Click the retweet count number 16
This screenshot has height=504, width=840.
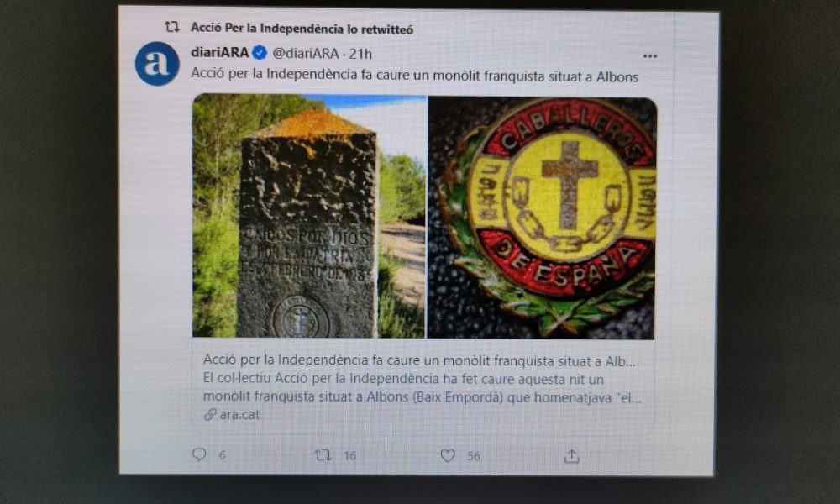tap(349, 456)
